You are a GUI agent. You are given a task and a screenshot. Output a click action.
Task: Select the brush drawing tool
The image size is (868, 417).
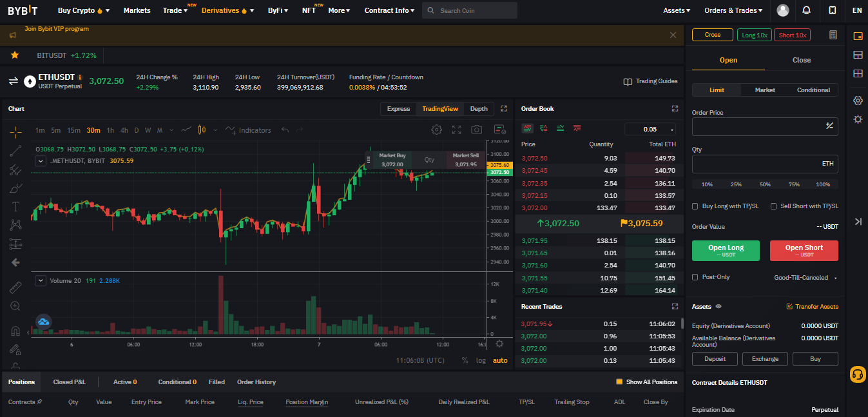(15, 188)
